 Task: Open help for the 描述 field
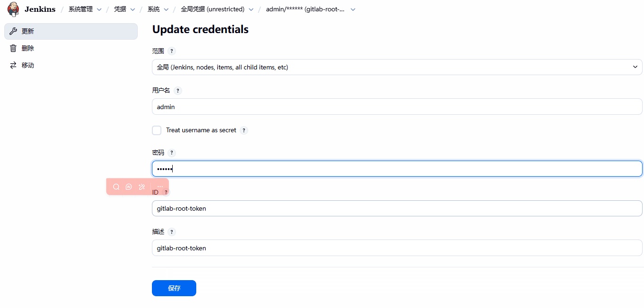click(172, 232)
